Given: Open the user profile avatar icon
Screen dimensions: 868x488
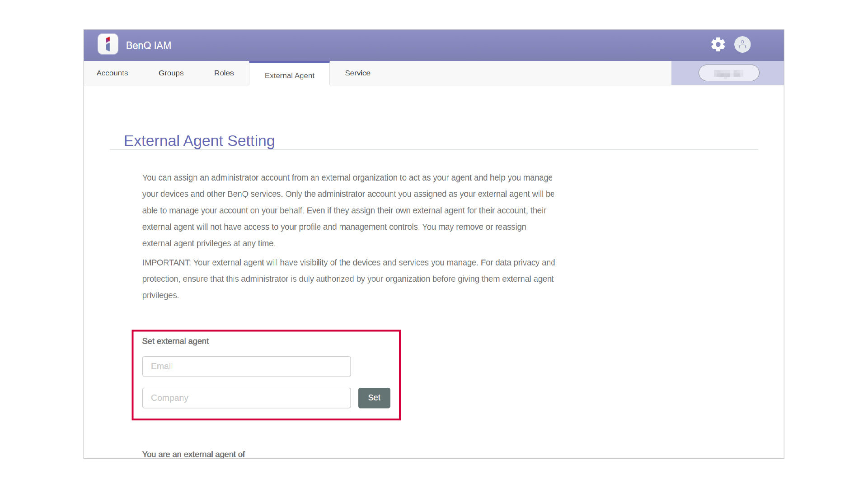Looking at the screenshot, I should coord(742,44).
